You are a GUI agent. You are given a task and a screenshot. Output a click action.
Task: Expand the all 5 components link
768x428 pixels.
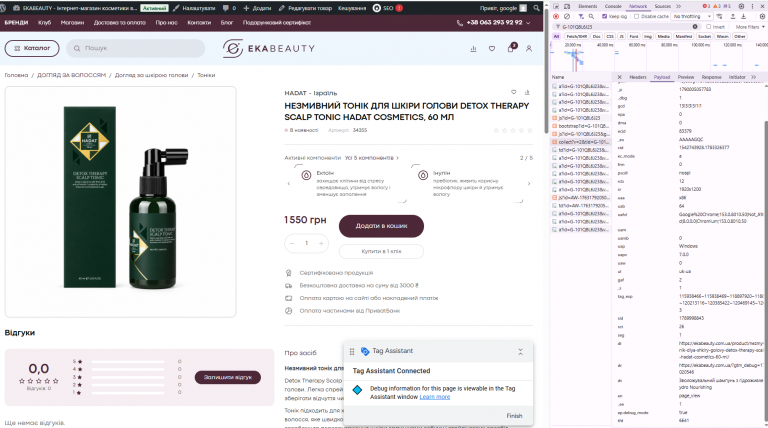click(x=372, y=158)
